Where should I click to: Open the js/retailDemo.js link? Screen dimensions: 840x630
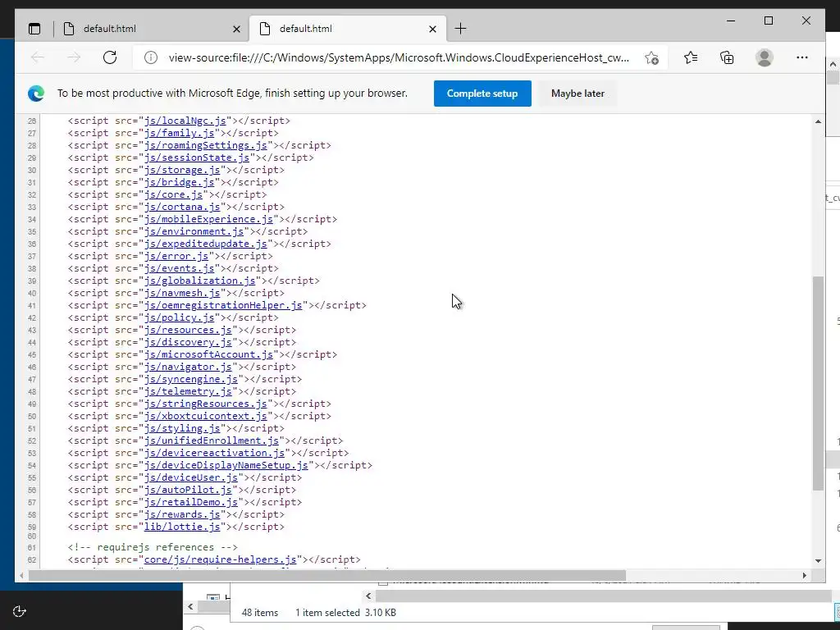(190, 503)
